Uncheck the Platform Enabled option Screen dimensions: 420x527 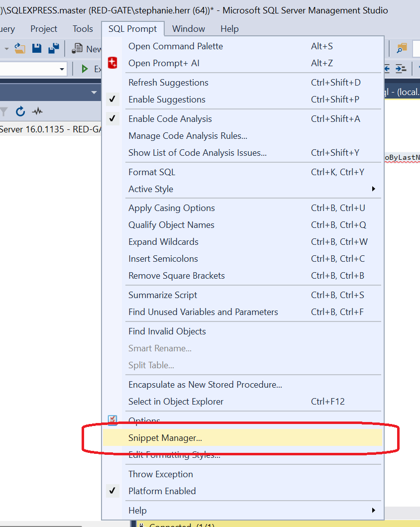pos(162,491)
